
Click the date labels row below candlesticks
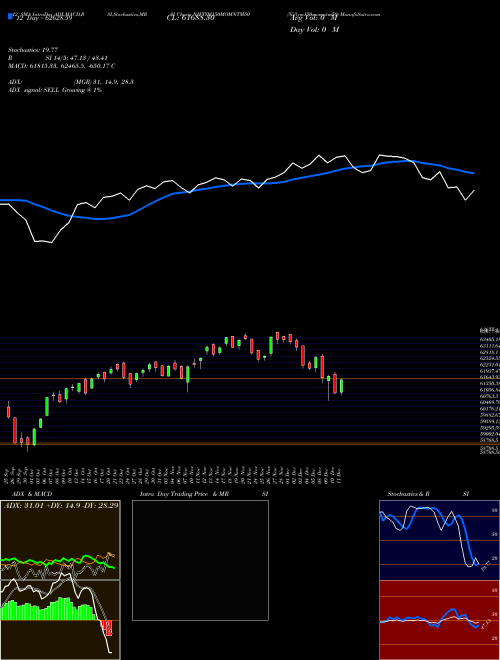click(x=174, y=476)
